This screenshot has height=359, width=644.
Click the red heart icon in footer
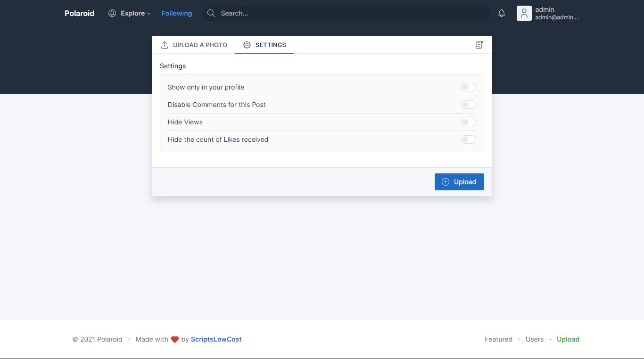pos(174,339)
